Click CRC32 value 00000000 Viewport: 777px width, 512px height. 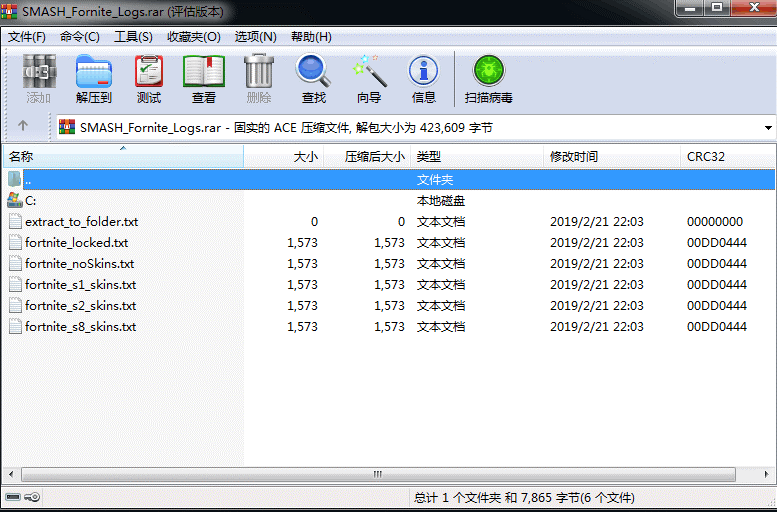point(715,222)
